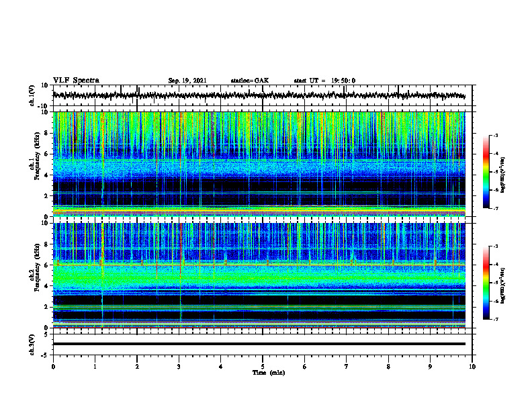Click the flat ch.3 voltage trace line
The width and height of the screenshot is (532, 411).
tap(259, 344)
